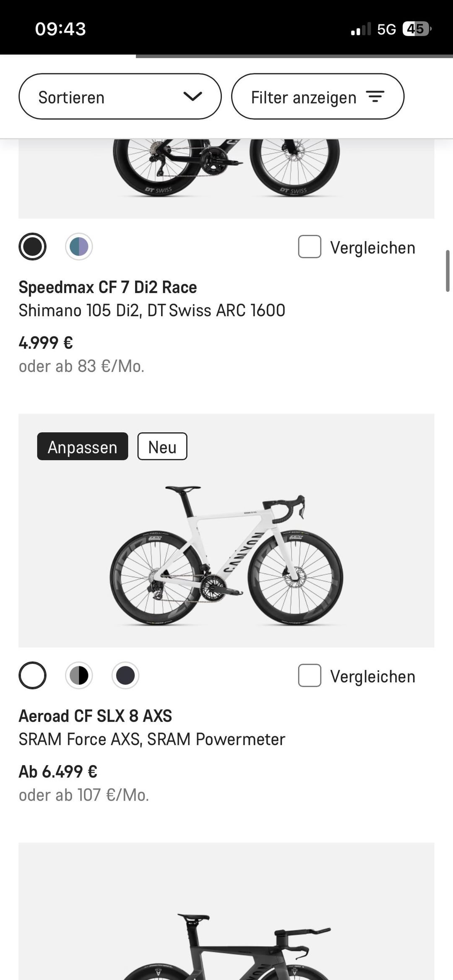This screenshot has height=980, width=453.
Task: Check Vergleichen for Aeroad CF SLX 8 AXS
Action: coord(310,676)
